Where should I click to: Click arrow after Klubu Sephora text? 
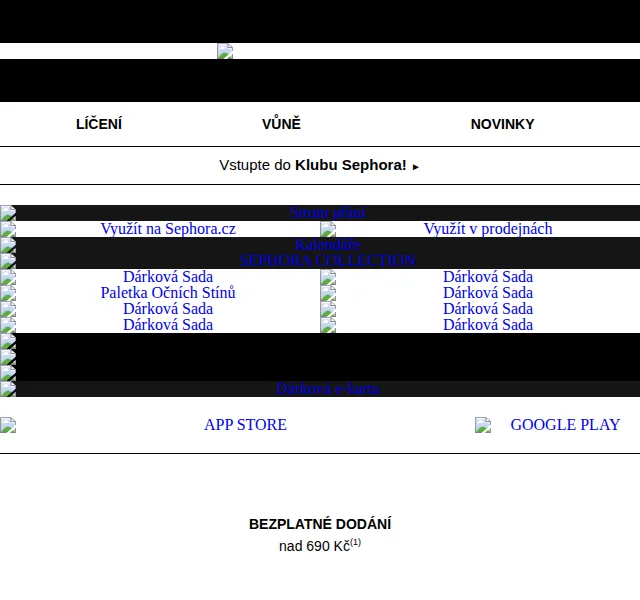point(416,167)
